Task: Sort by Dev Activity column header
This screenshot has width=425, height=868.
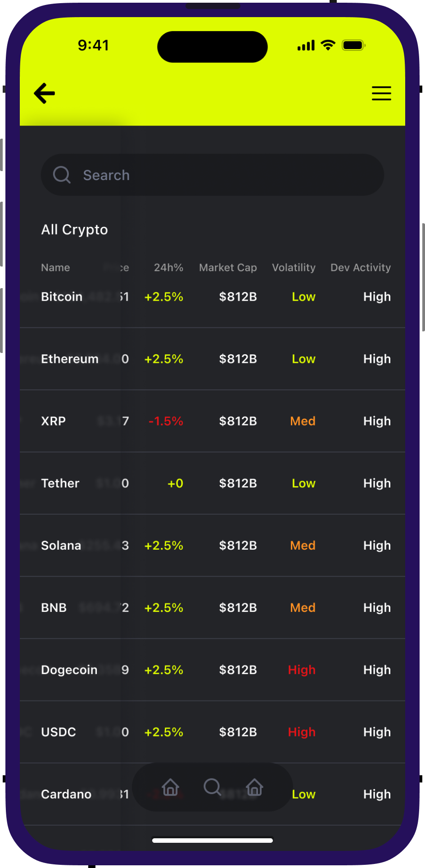Action: [360, 267]
